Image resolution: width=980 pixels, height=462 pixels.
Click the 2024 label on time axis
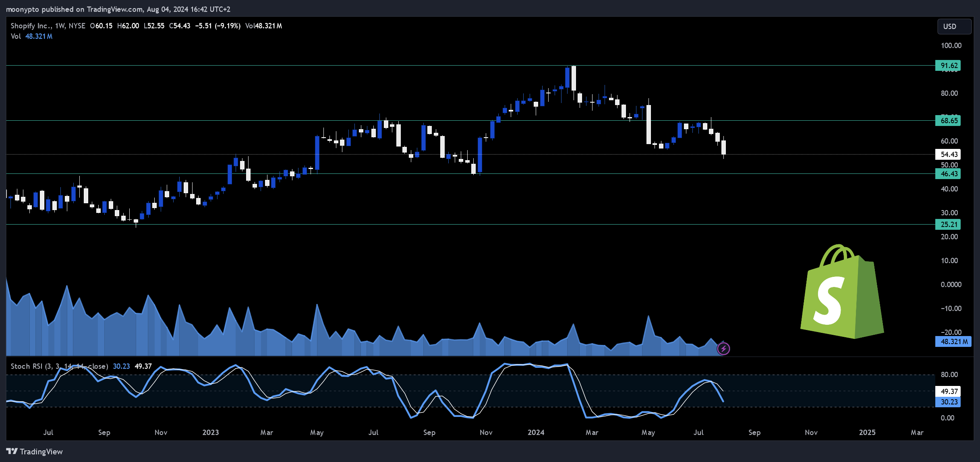coord(536,432)
